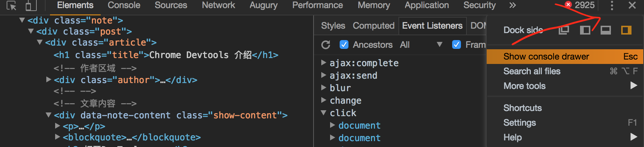Open the Computed styles tab
This screenshot has width=644, height=147.
[x=373, y=26]
